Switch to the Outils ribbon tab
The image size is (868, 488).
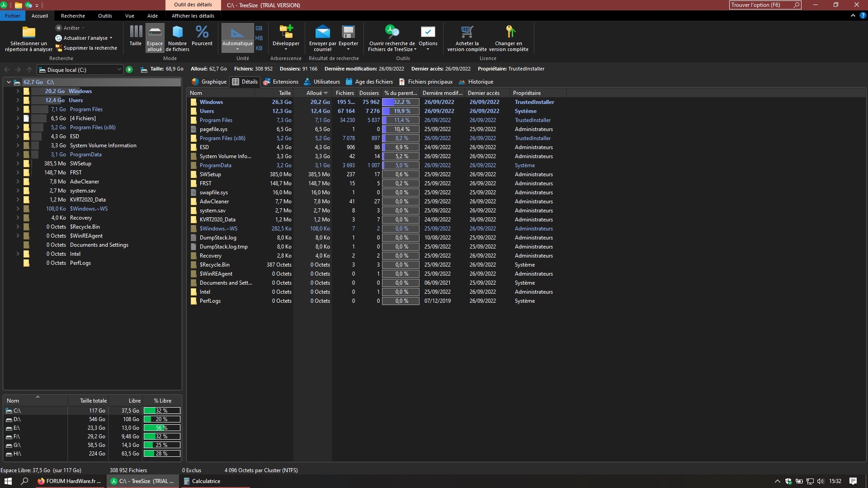tap(105, 16)
